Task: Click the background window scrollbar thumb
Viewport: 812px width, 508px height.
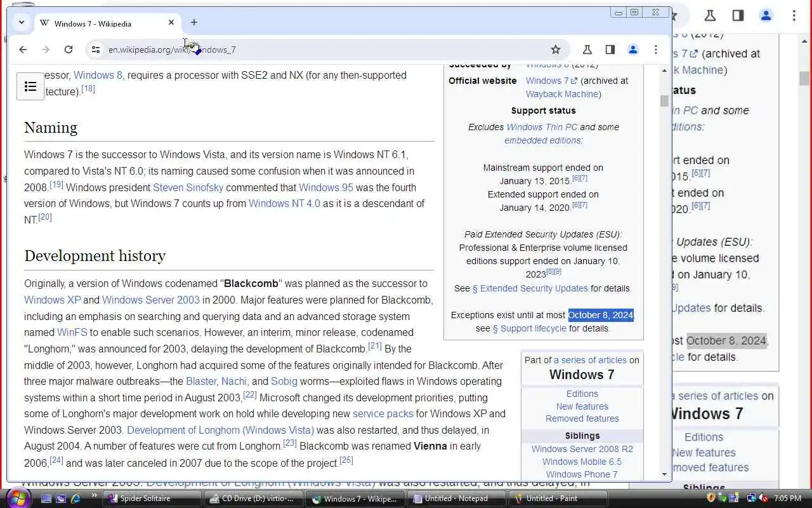Action: point(804,79)
